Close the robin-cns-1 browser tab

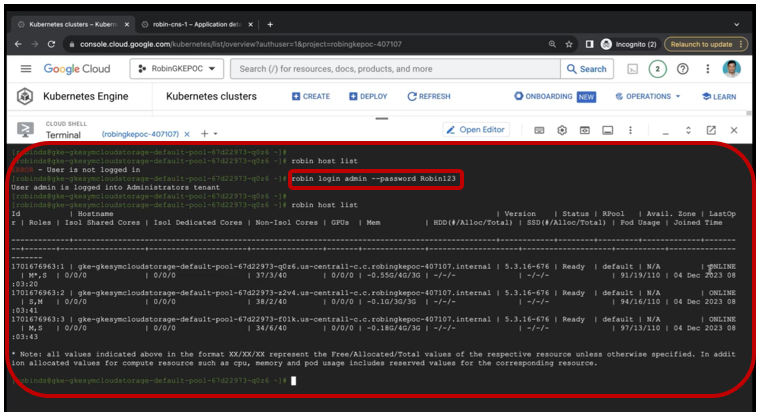click(250, 24)
